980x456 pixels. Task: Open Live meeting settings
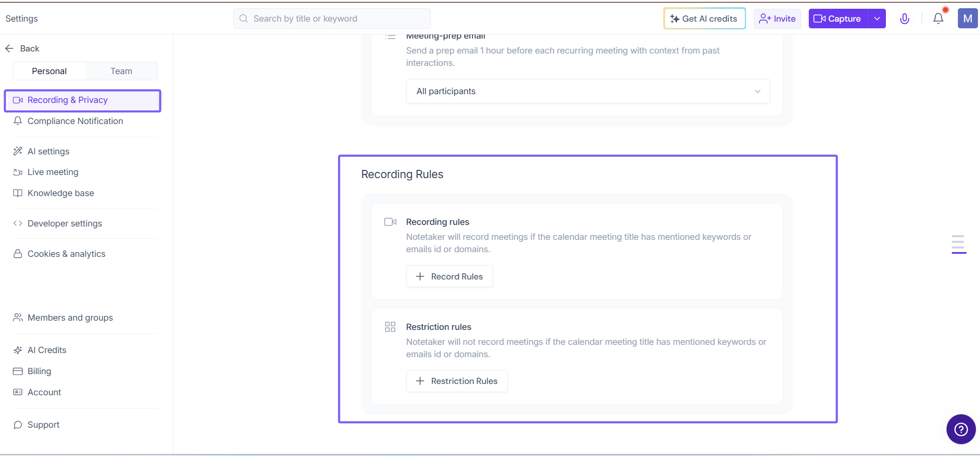[53, 172]
